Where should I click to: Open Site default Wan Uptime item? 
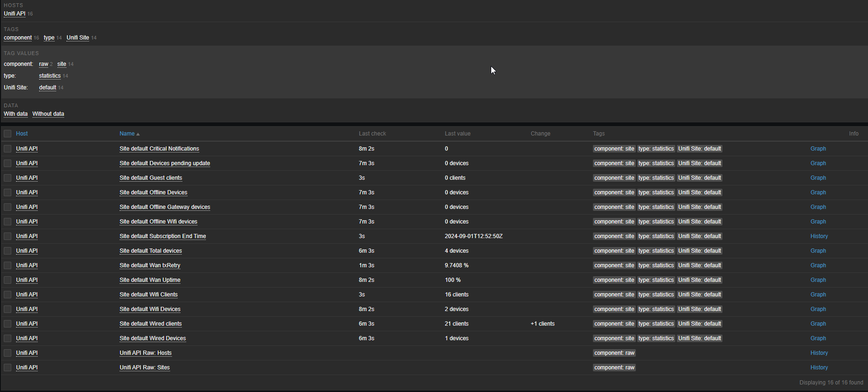click(x=150, y=280)
